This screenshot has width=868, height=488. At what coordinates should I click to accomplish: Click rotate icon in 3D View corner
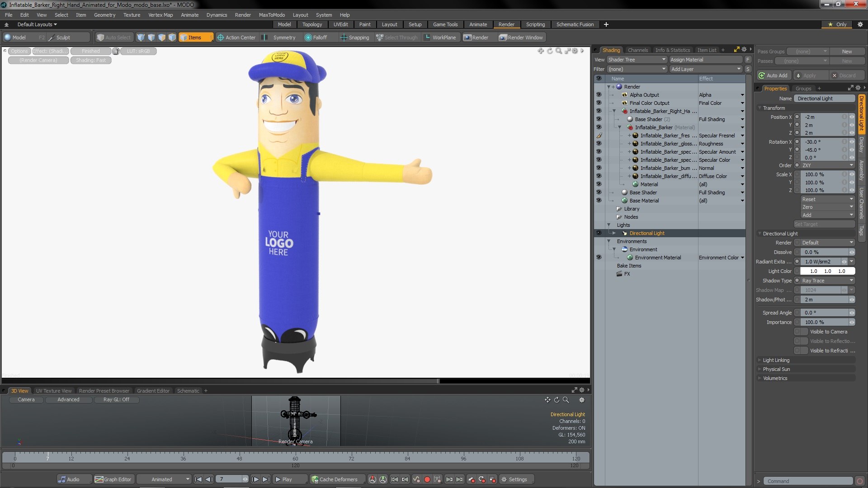pos(557,400)
